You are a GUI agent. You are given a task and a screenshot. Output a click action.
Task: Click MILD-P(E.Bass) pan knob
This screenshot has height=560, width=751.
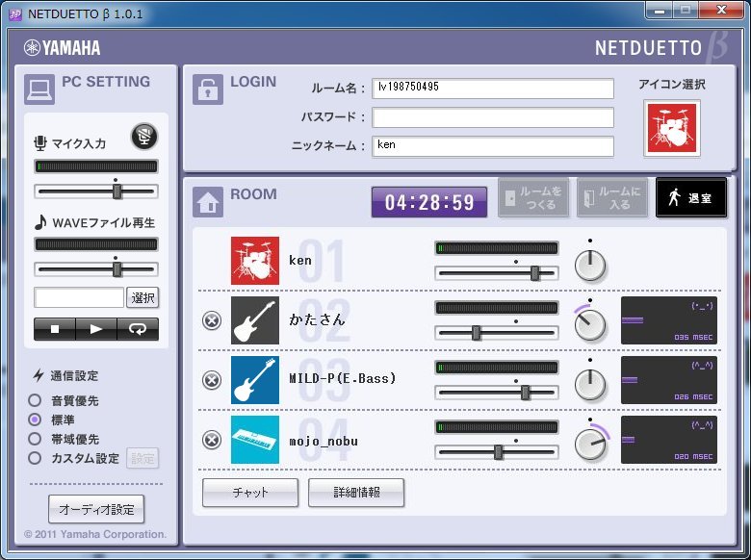coord(590,385)
